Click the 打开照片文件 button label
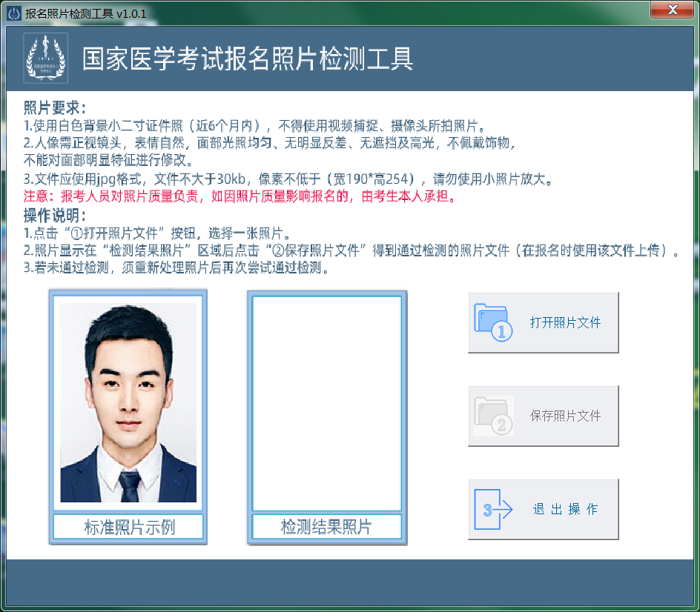This screenshot has height=612, width=700. click(x=565, y=322)
